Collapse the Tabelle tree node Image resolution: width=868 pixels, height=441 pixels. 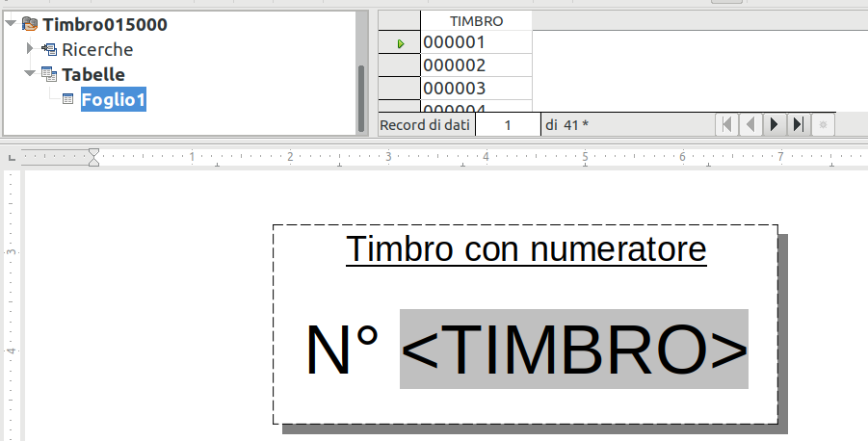[30, 74]
